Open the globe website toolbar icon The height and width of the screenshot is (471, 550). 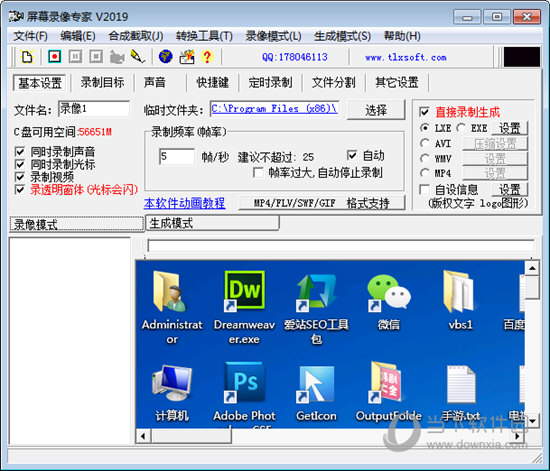click(166, 56)
